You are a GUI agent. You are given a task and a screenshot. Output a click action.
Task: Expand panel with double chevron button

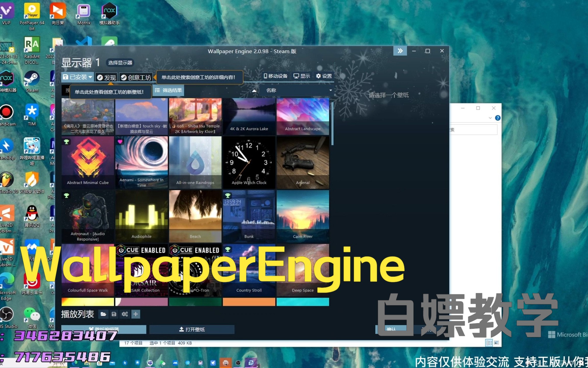point(400,51)
